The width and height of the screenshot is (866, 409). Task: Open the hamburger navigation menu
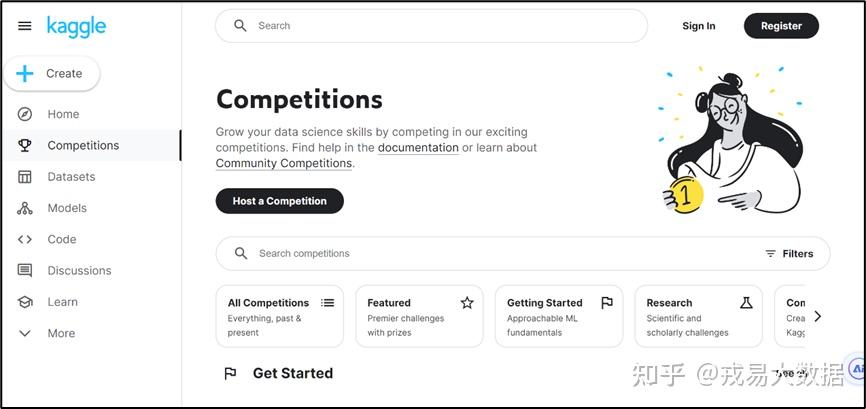[x=25, y=26]
